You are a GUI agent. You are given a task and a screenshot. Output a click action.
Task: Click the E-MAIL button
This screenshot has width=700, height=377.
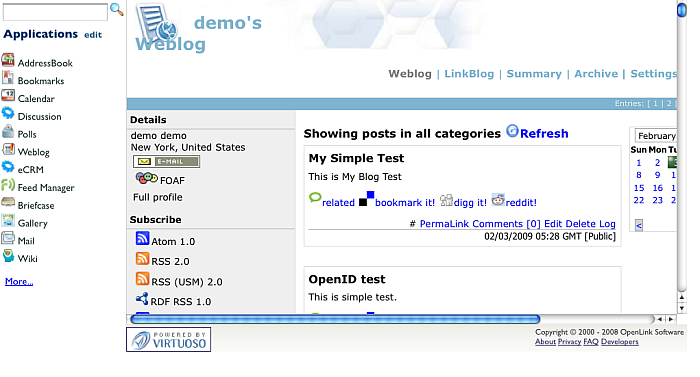pos(167,161)
